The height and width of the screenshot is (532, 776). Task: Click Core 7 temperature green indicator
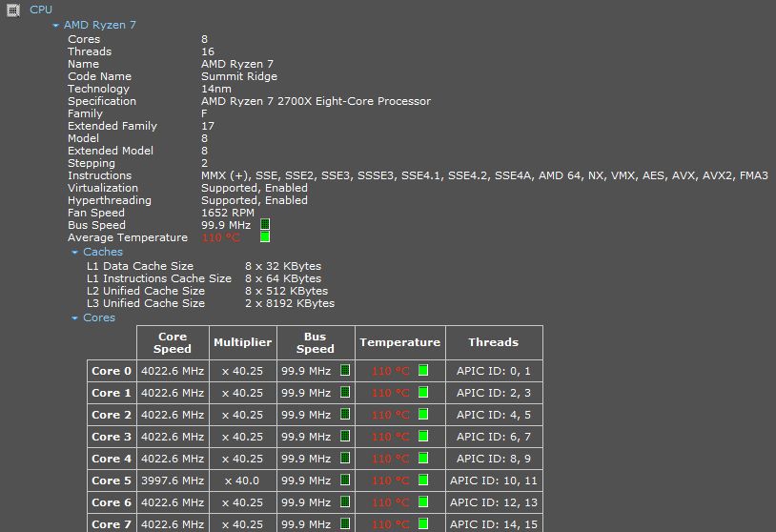click(423, 523)
